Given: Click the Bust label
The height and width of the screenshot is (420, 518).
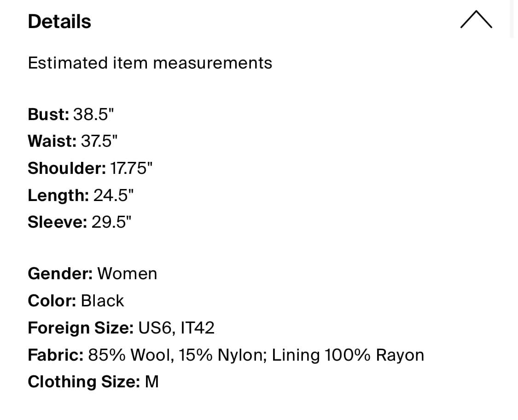Looking at the screenshot, I should [x=48, y=114].
